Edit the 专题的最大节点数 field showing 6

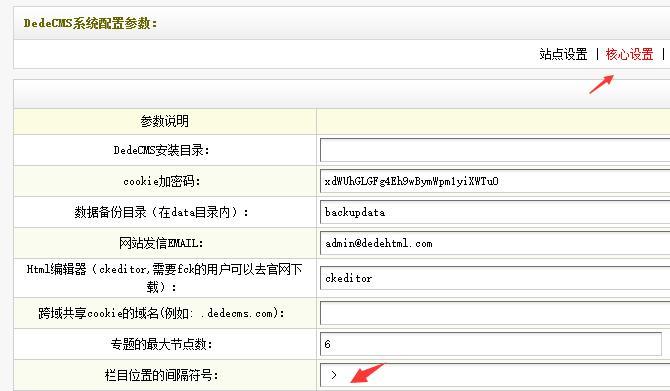(x=491, y=344)
